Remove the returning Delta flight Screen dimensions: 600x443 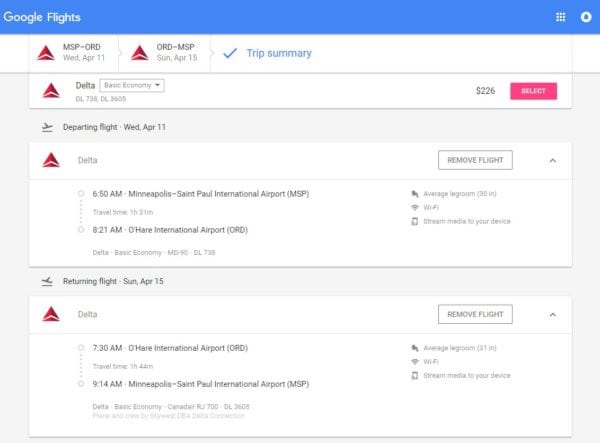click(475, 314)
